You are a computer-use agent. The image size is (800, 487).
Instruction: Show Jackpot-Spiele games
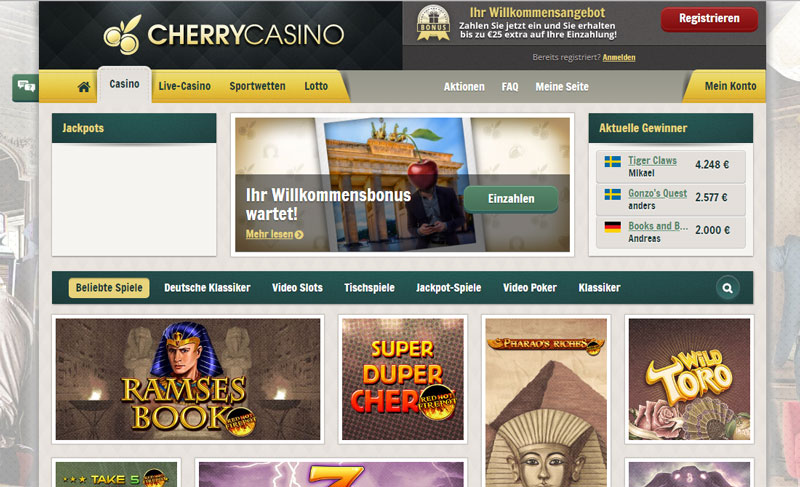click(448, 288)
